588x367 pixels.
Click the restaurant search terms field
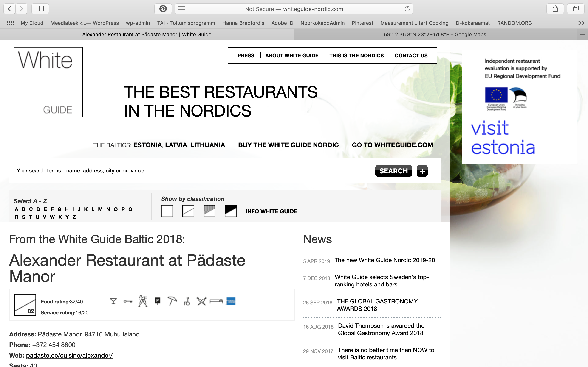click(x=189, y=171)
